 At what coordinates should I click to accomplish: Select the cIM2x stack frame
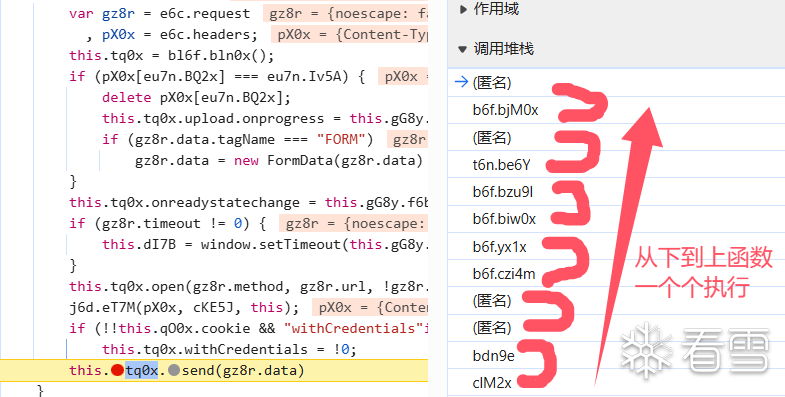(616, 382)
